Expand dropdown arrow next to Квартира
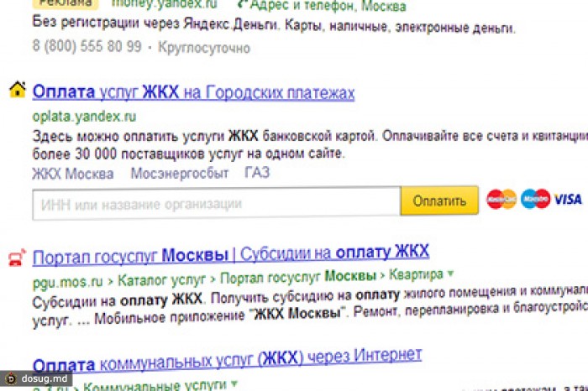The image size is (588, 391). click(450, 274)
